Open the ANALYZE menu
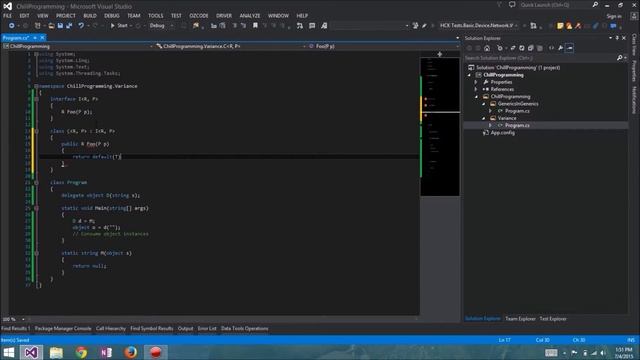Image resolution: width=640 pixels, height=360 pixels. click(250, 16)
